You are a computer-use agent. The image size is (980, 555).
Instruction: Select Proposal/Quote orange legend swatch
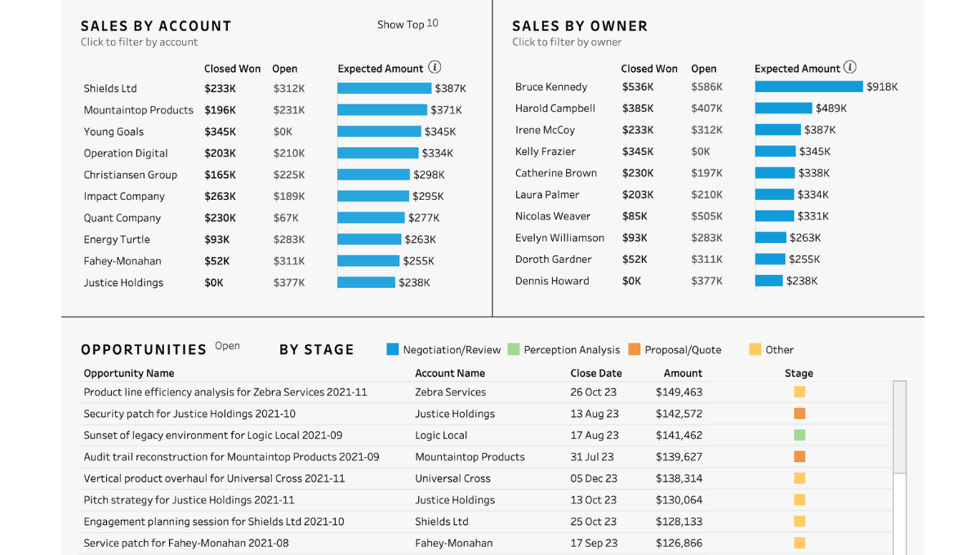coord(635,349)
